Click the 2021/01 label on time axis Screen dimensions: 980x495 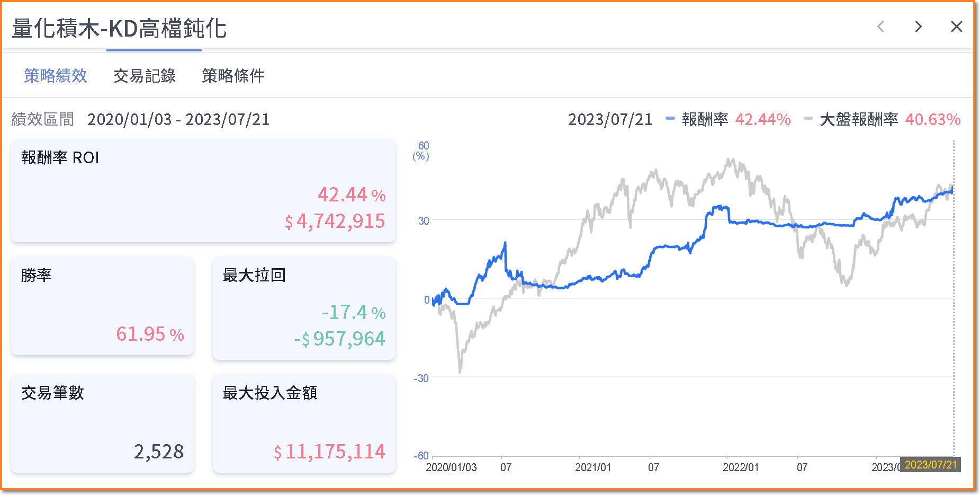click(x=593, y=467)
